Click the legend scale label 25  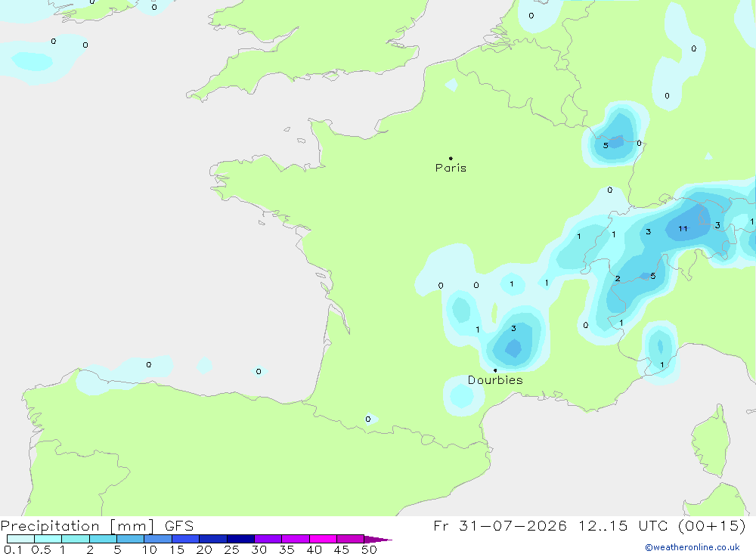pos(231,549)
